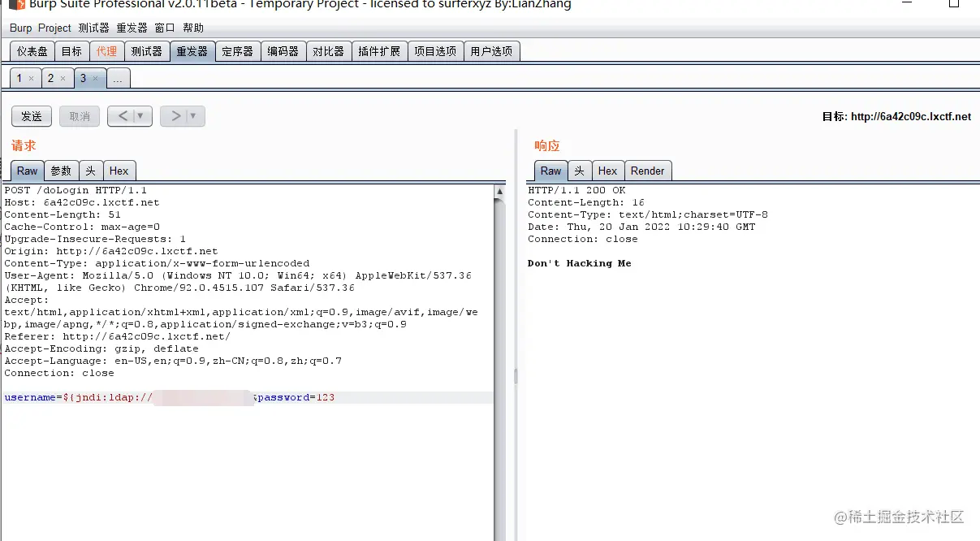Select the response Render tab
The width and height of the screenshot is (980, 541).
point(647,171)
